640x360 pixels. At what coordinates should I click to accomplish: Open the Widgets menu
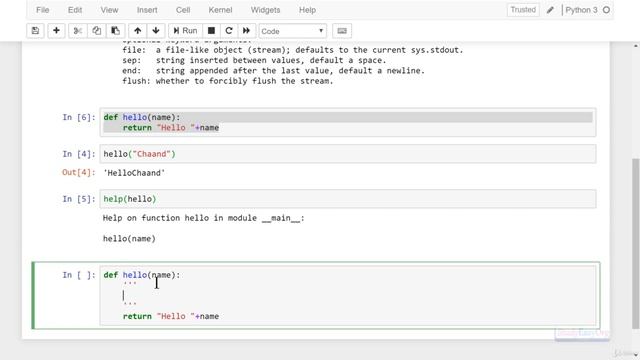pyautogui.click(x=265, y=10)
